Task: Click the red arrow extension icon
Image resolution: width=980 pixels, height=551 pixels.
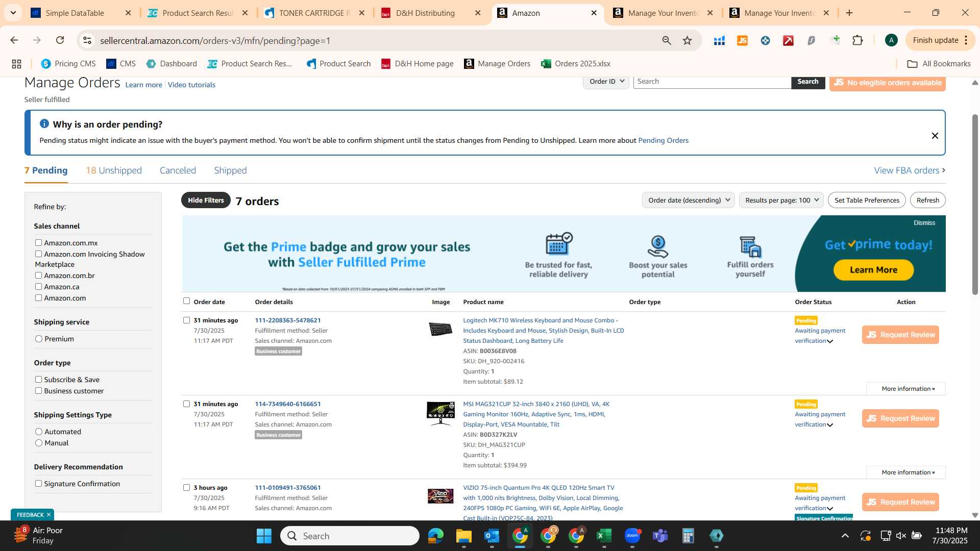Action: pos(788,40)
